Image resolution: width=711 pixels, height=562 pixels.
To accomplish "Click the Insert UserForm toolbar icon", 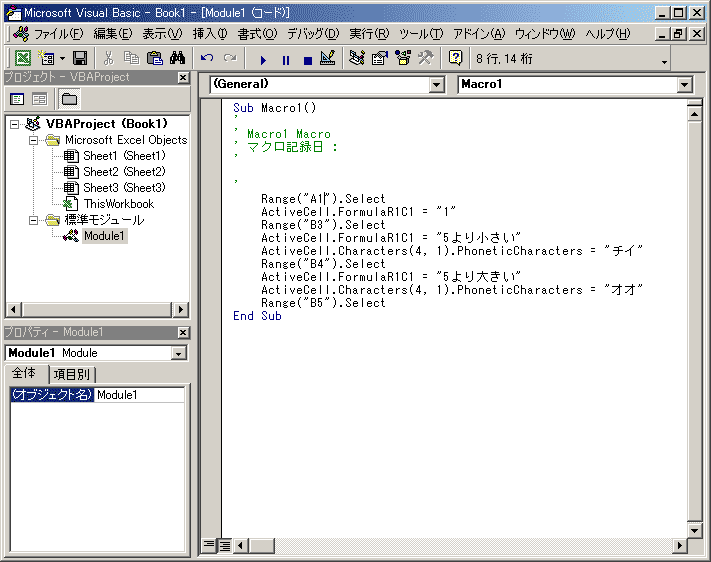I will pyautogui.click(x=47, y=58).
